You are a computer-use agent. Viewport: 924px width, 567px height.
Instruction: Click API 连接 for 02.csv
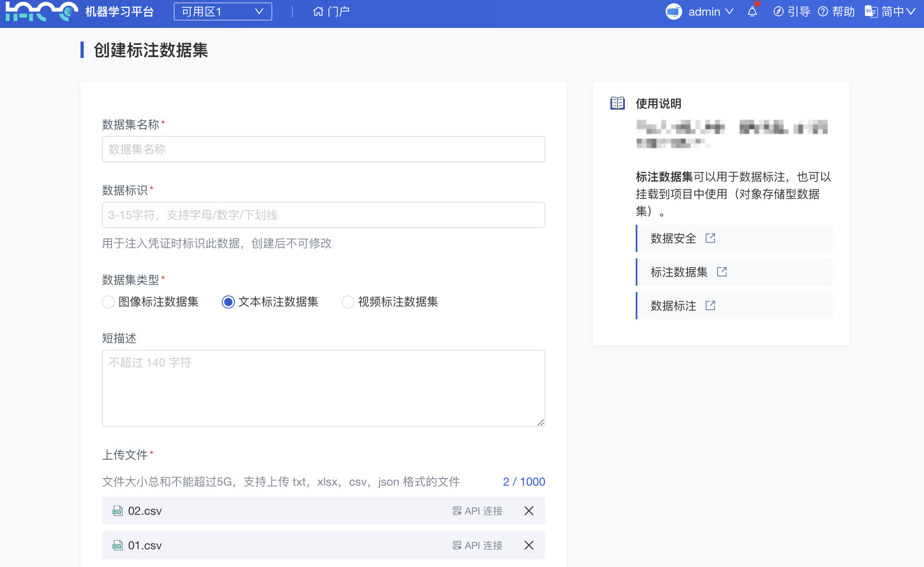coord(478,511)
